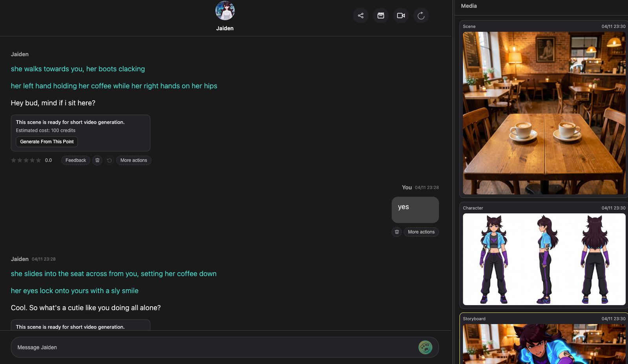The image size is (628, 364).
Task: Open the clapperboard scene icon
Action: [x=381, y=16]
